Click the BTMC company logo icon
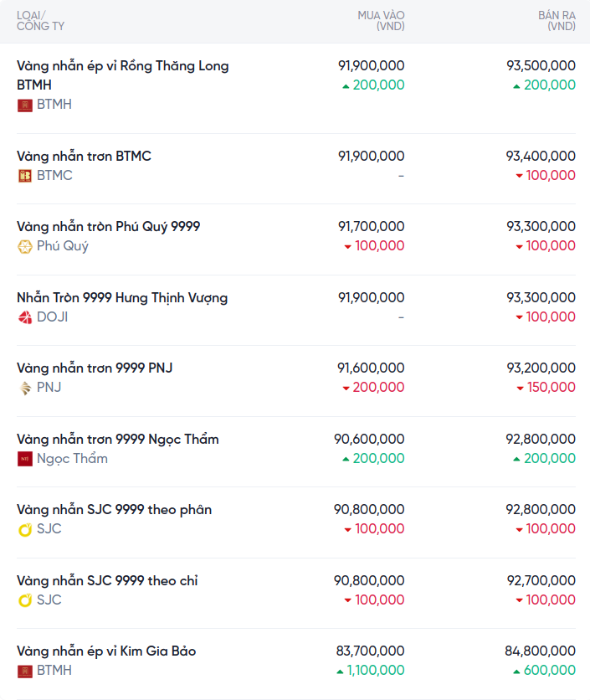Image resolution: width=590 pixels, height=700 pixels. (24, 175)
